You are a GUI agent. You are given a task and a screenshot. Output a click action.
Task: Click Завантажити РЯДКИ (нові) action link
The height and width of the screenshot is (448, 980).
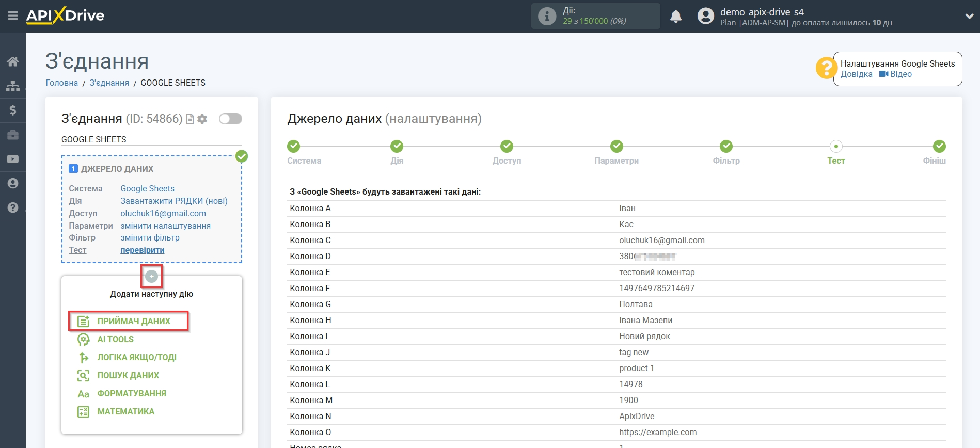click(x=174, y=201)
